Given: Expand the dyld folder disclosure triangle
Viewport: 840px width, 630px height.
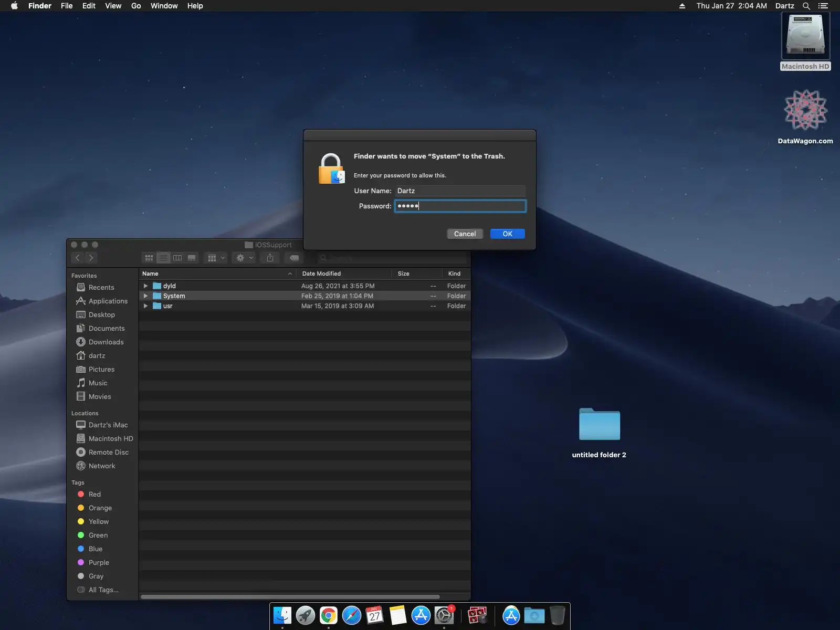Looking at the screenshot, I should [145, 286].
